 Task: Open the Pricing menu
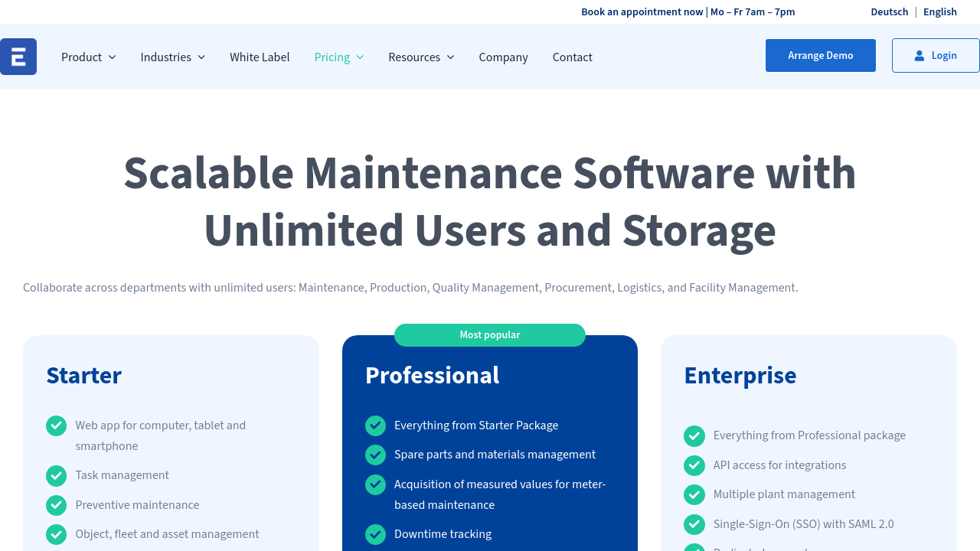tap(338, 57)
